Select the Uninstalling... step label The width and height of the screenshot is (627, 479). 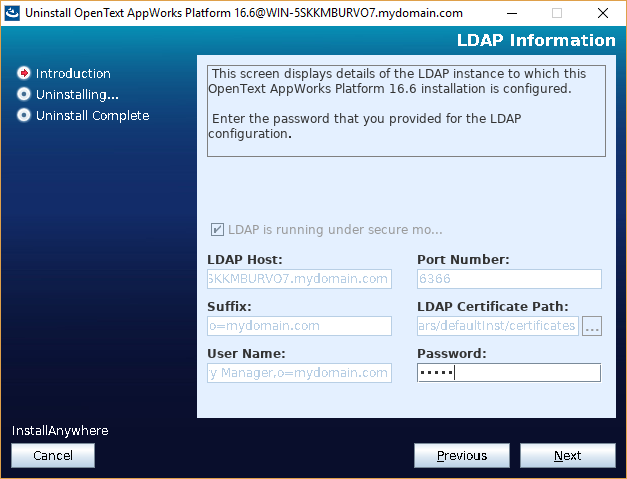pos(77,94)
